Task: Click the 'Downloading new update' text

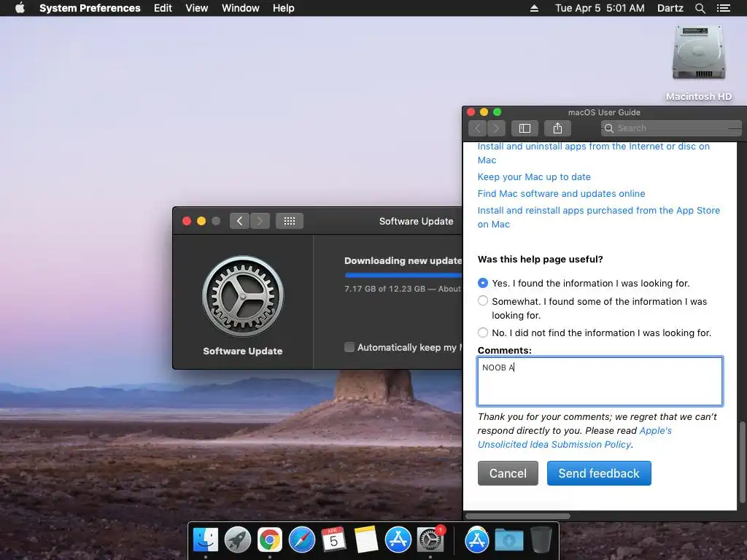Action: click(403, 260)
